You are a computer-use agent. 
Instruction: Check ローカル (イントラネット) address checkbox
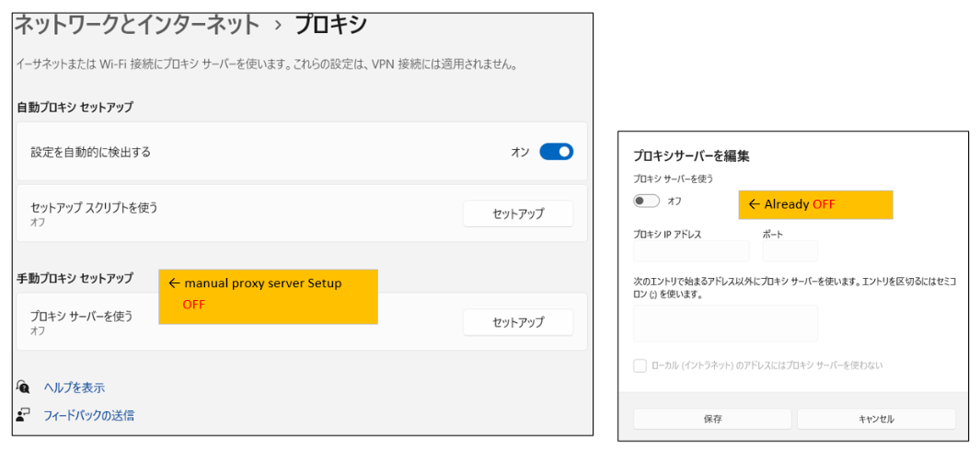coord(640,365)
